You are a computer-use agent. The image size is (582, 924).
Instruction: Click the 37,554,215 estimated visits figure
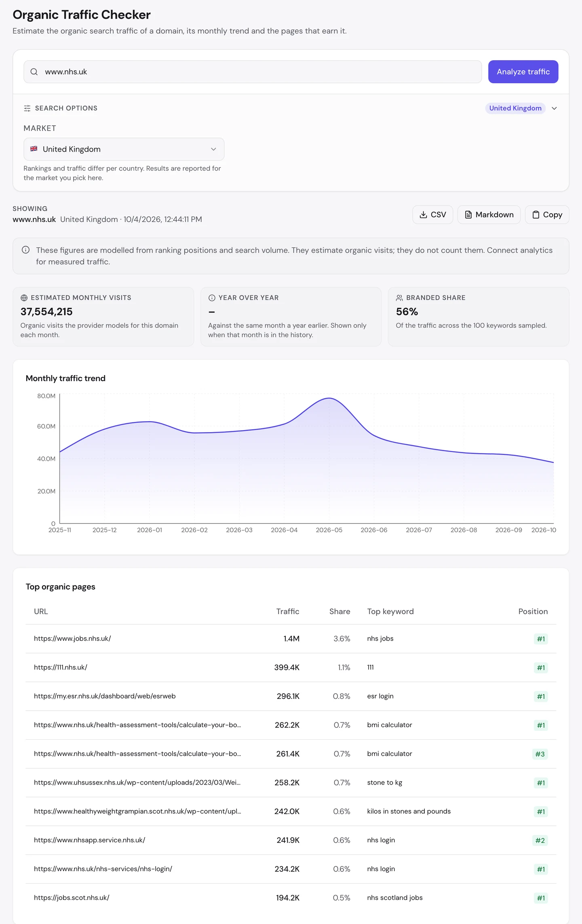tap(46, 312)
